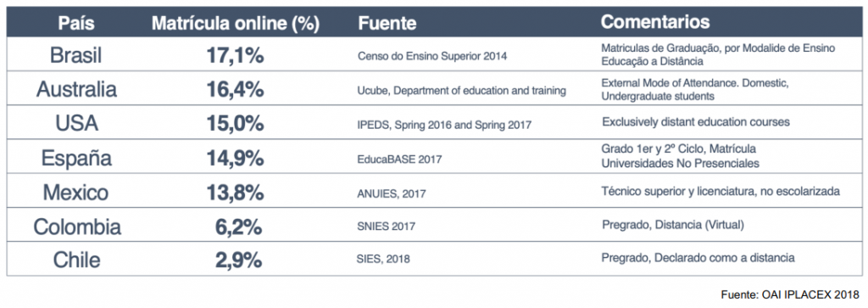This screenshot has height=308, width=868.
Task: Click the USA row label
Action: click(76, 124)
